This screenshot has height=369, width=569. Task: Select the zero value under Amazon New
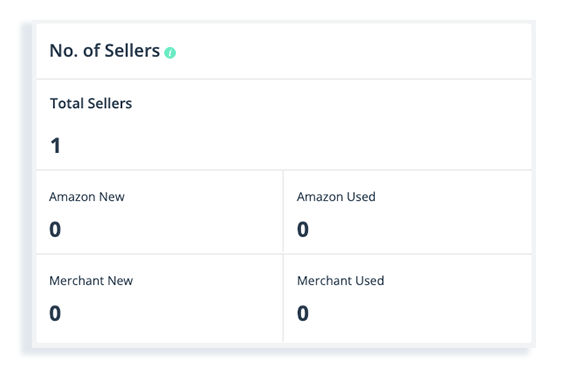(55, 229)
